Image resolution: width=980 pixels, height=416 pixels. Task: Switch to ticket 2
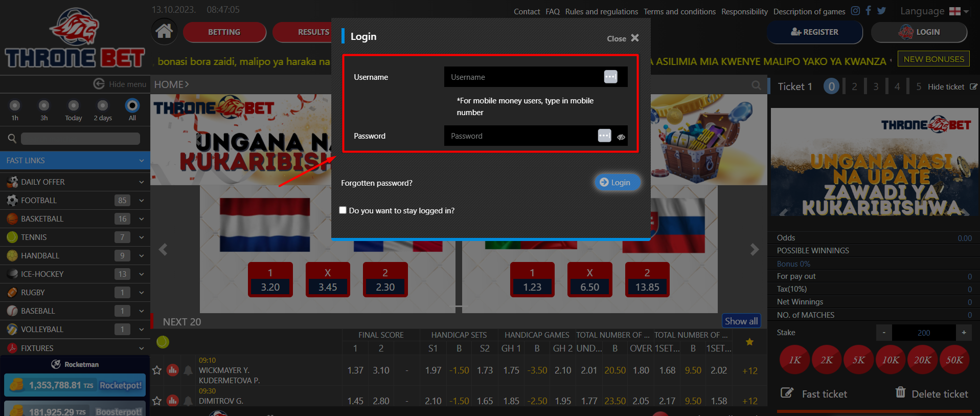pyautogui.click(x=854, y=86)
